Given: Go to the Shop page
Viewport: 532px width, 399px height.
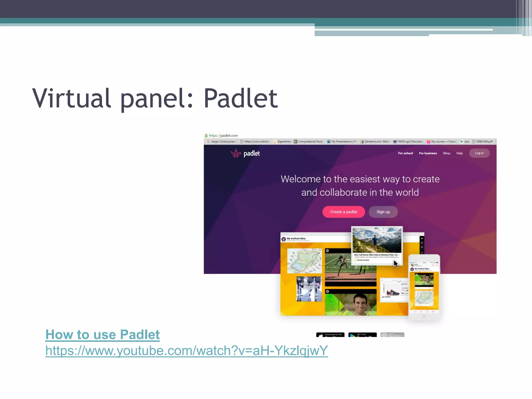Looking at the screenshot, I should pos(447,153).
